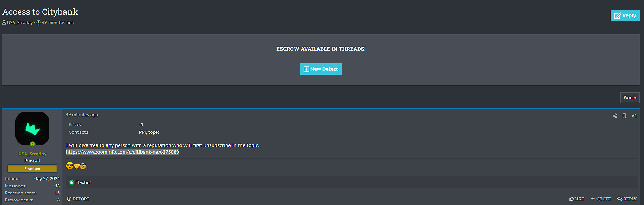Bookmark the post using the bookmark icon

624,116
